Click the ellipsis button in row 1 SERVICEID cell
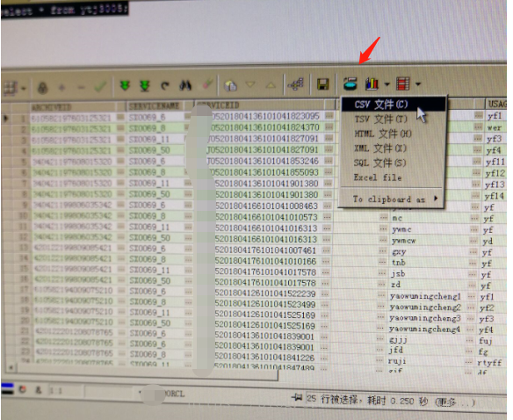This screenshot has height=420, width=513. [329, 115]
